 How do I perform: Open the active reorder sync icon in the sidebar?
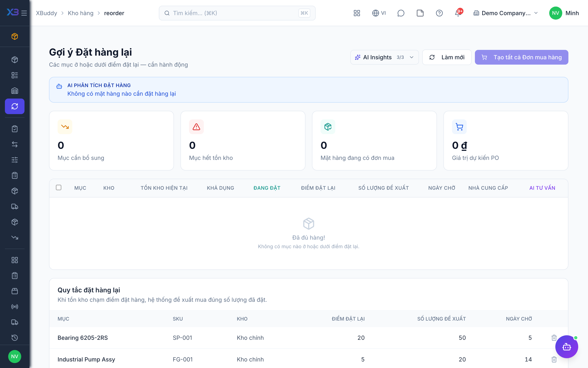click(x=14, y=106)
